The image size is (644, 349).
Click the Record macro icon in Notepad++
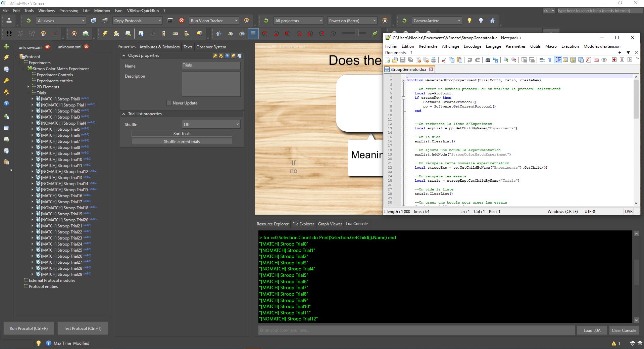click(614, 60)
